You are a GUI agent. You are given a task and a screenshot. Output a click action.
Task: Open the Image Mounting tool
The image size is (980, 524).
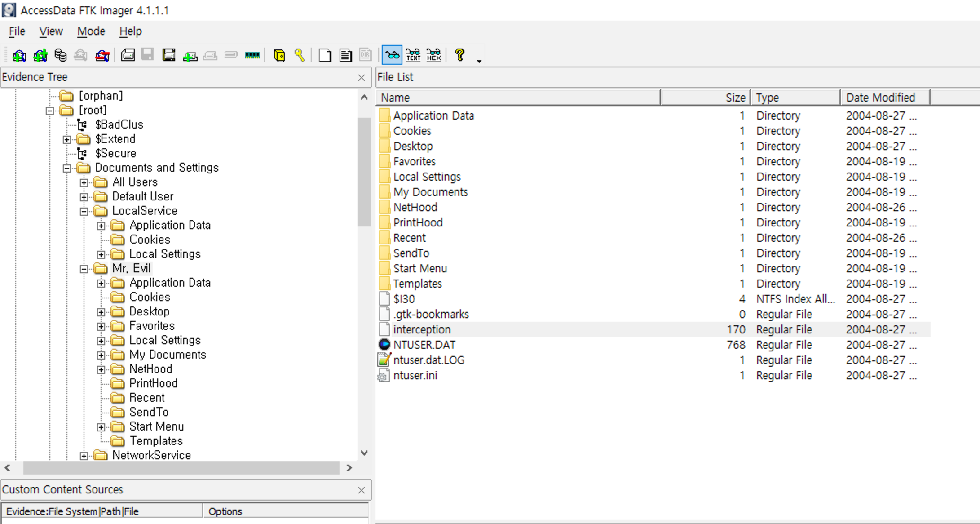tap(60, 55)
